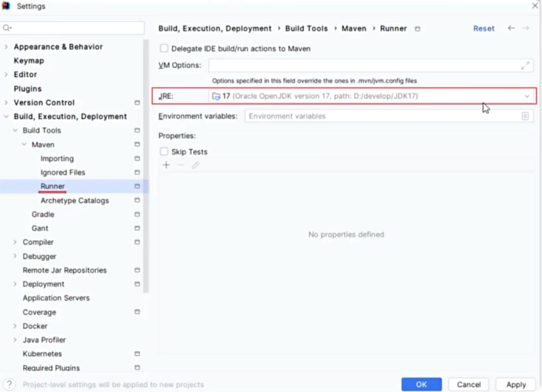Screen dimensions: 542x392
Task: Add a new property with plus icon
Action: click(x=166, y=165)
